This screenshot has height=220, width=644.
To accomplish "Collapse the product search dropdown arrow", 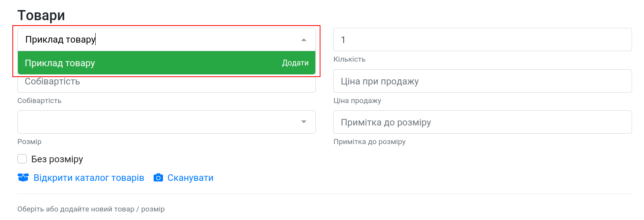I will click(304, 40).
